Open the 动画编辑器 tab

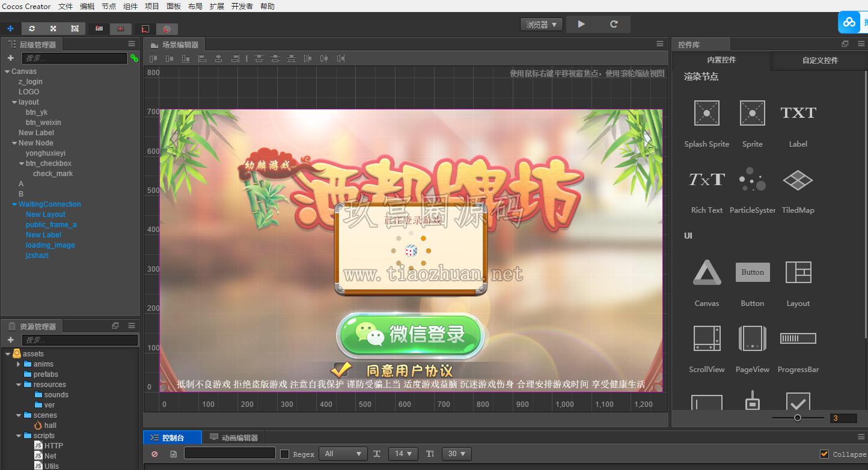click(x=234, y=438)
